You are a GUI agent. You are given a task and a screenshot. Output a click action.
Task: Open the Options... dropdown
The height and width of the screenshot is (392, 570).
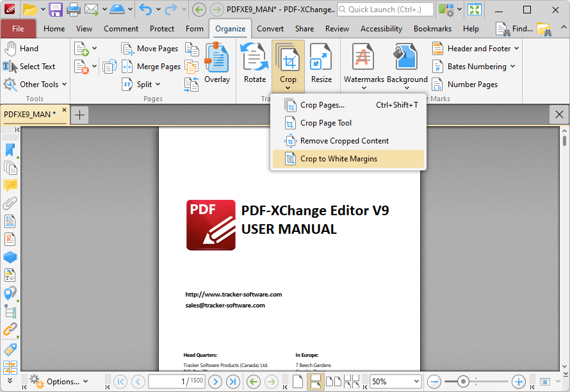pos(59,382)
